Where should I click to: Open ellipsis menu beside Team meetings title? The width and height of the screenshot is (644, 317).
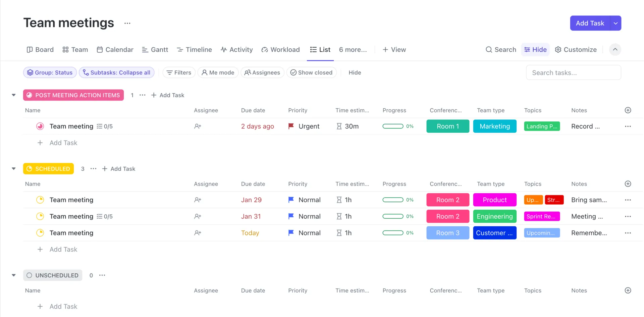[x=127, y=23]
